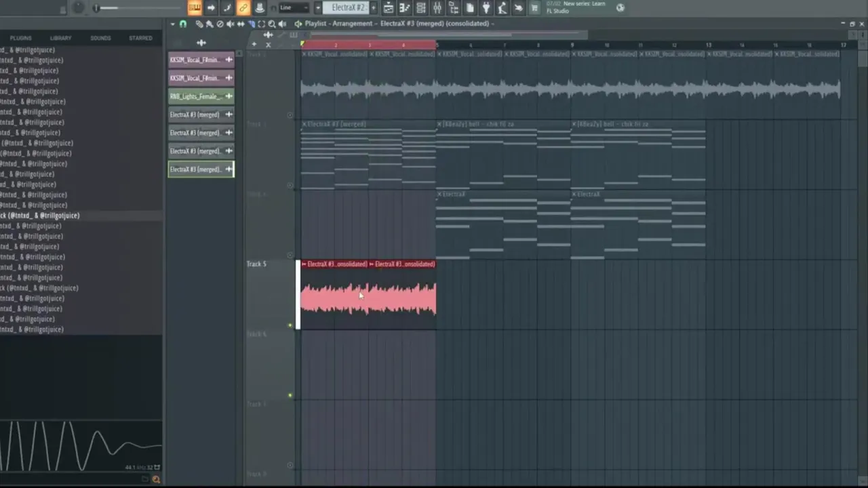Select the Playlist playback speaker tool

(282, 24)
